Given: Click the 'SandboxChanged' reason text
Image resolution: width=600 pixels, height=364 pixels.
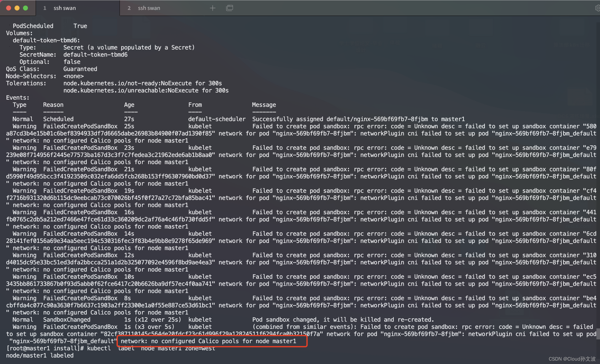Looking at the screenshot, I should 67,320.
